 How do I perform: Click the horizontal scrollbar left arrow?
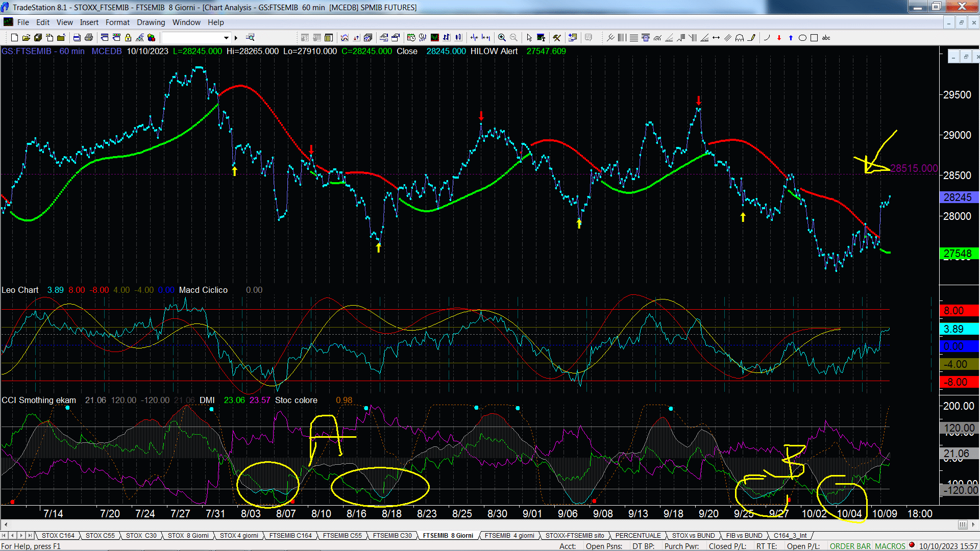[x=6, y=524]
